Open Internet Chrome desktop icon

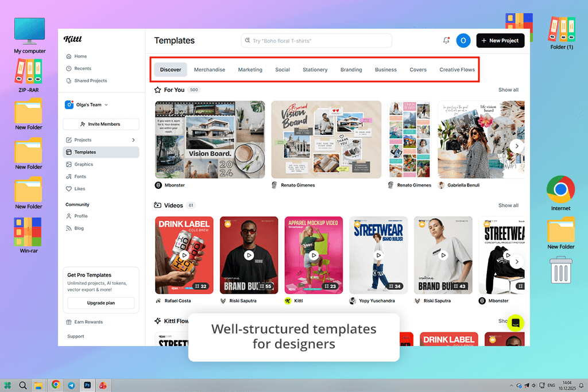(x=560, y=193)
